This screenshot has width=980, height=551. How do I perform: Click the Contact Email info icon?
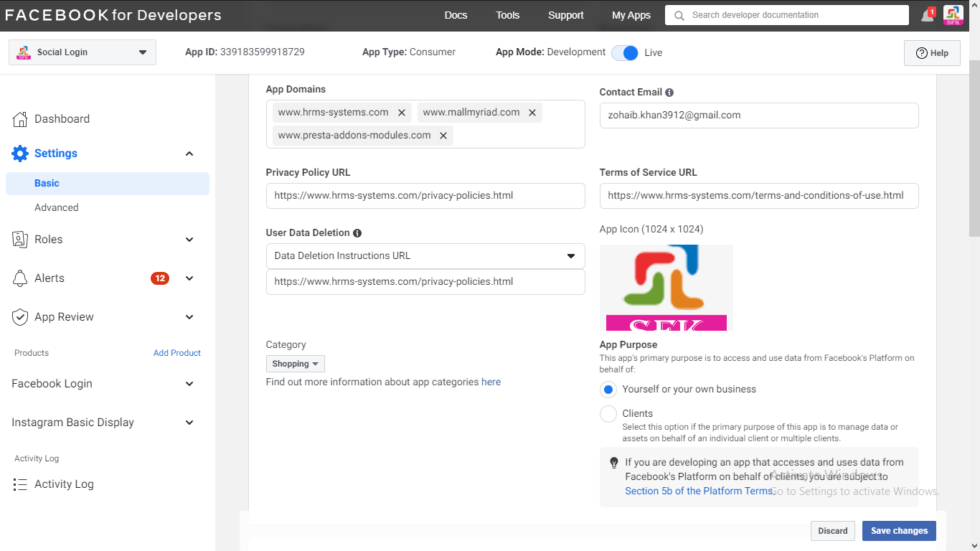(x=669, y=93)
